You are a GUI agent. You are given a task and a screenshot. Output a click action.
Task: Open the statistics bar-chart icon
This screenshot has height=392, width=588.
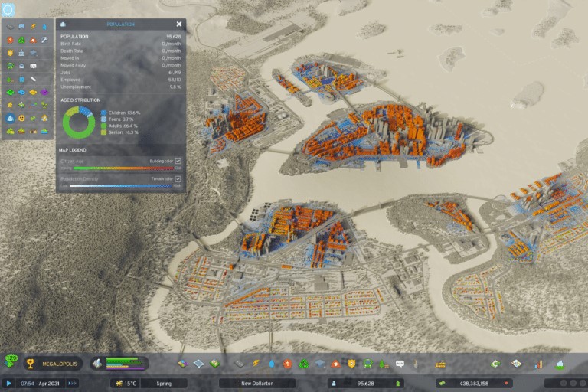538,364
